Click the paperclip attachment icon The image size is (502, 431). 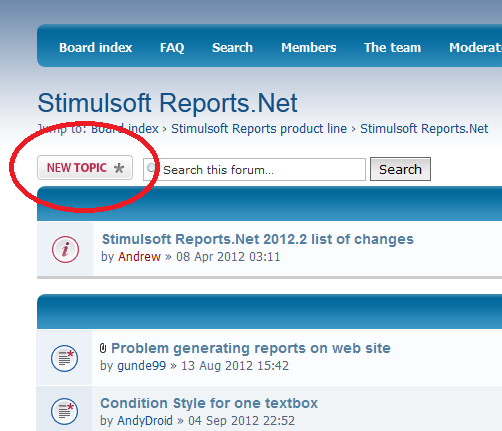coord(103,348)
